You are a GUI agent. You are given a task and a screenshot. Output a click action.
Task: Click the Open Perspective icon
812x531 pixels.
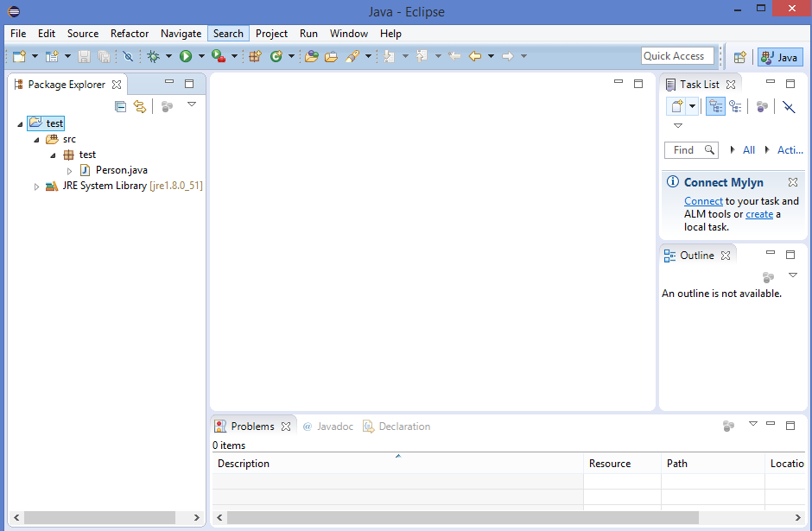[x=740, y=57]
